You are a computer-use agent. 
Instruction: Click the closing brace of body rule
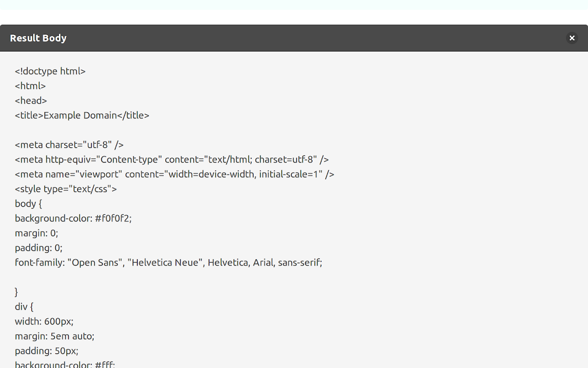pos(17,292)
